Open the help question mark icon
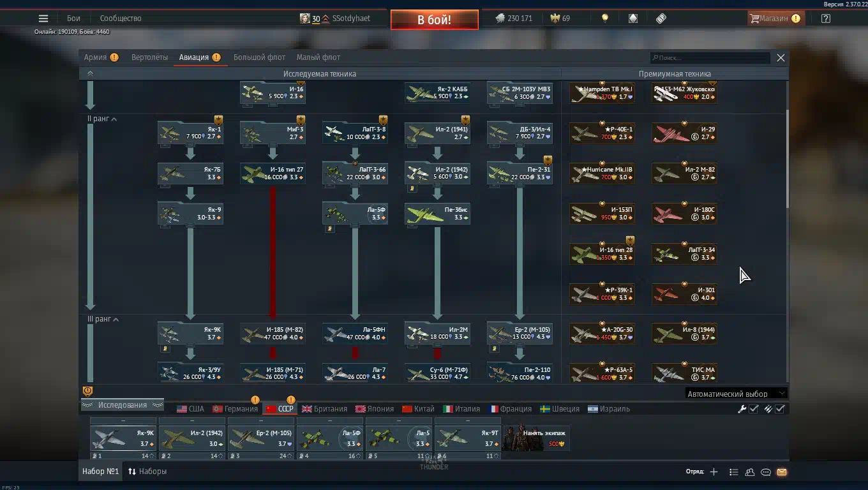The height and width of the screenshot is (490, 868). point(826,19)
